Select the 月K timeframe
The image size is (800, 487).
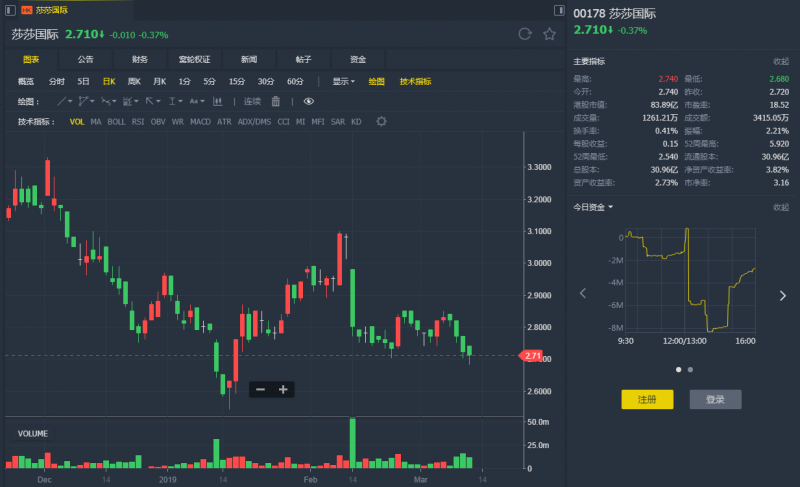[160, 82]
